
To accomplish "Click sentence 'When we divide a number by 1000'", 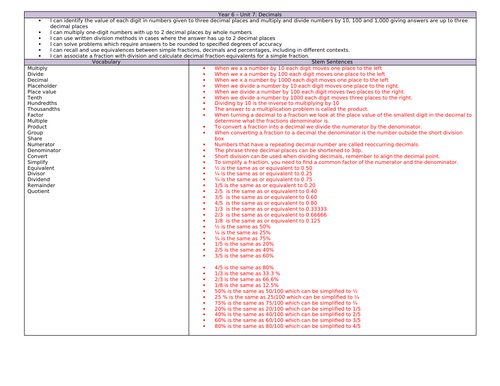I will tap(313, 98).
